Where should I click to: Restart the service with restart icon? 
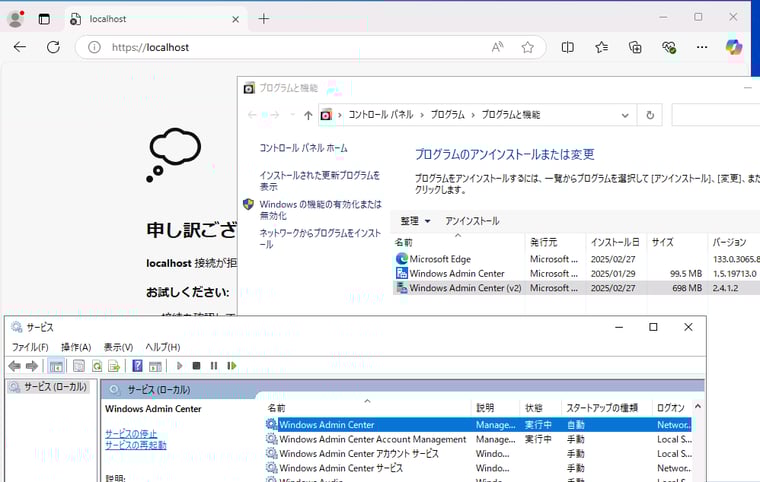(x=232, y=366)
